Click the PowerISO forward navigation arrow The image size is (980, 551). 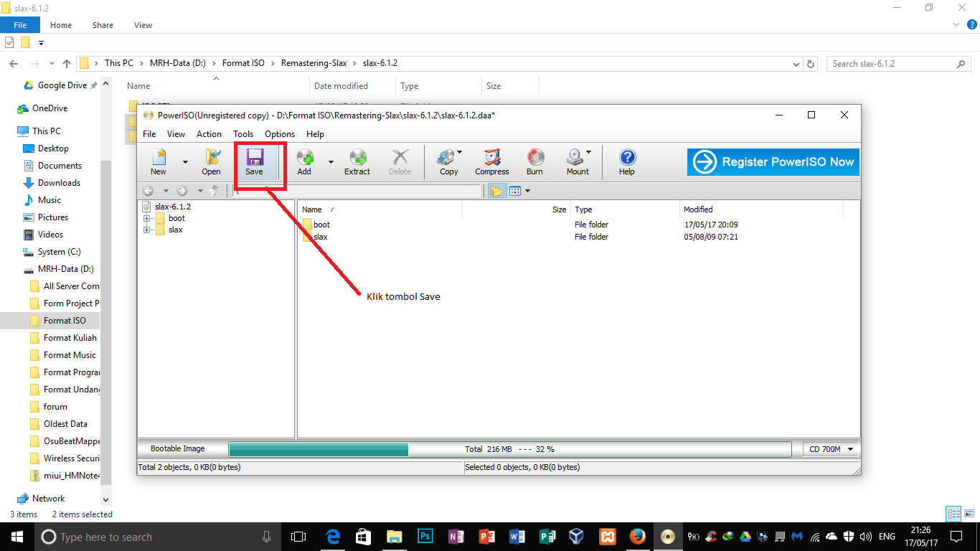(182, 191)
